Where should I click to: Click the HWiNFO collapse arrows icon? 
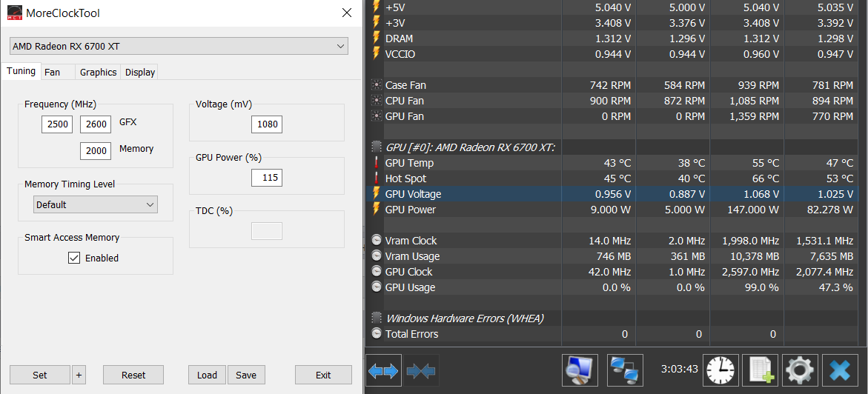421,370
